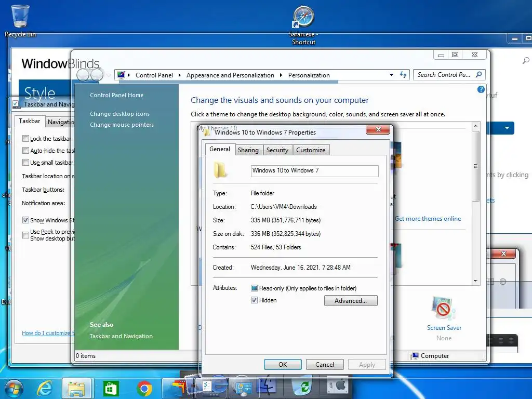Click the Screen Saver icon
The image size is (532, 399).
point(444,308)
